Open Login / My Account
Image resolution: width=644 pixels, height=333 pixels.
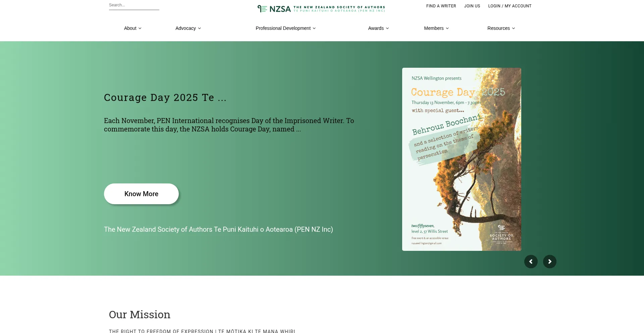click(x=509, y=6)
